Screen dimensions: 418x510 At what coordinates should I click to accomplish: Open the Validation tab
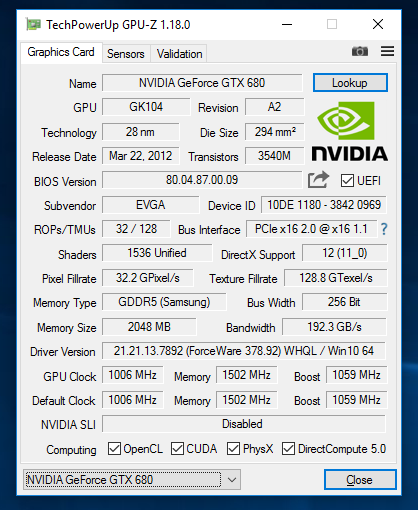point(179,54)
